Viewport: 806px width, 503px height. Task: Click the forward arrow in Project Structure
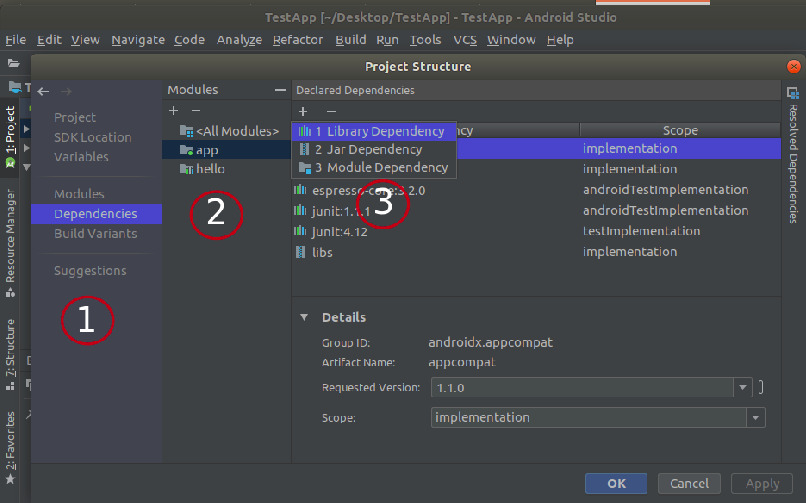click(x=66, y=91)
